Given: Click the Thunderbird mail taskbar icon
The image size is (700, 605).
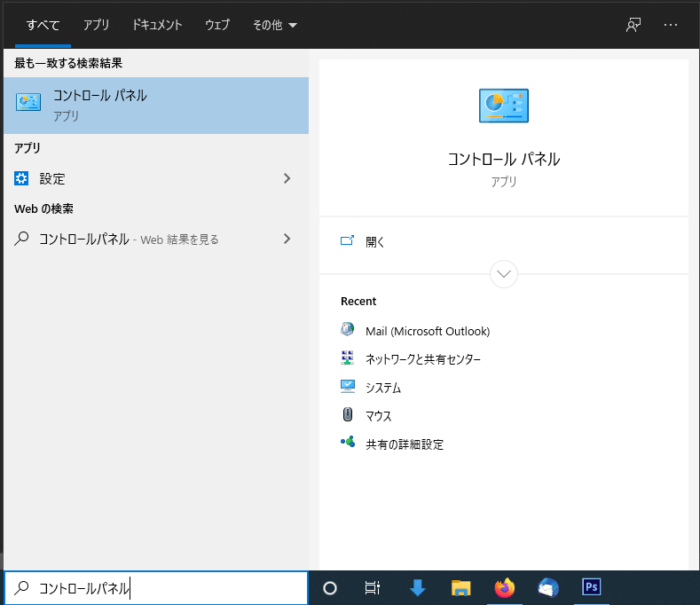Looking at the screenshot, I should pos(547,587).
